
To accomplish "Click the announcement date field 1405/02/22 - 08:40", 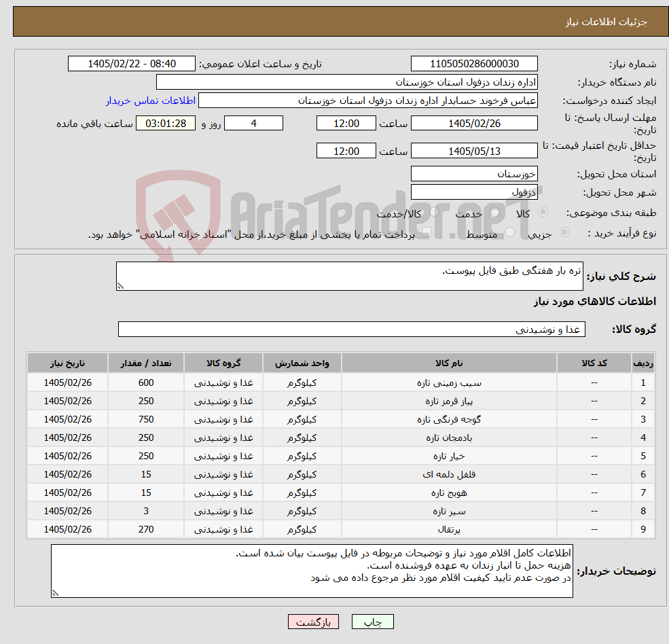I will tap(131, 64).
